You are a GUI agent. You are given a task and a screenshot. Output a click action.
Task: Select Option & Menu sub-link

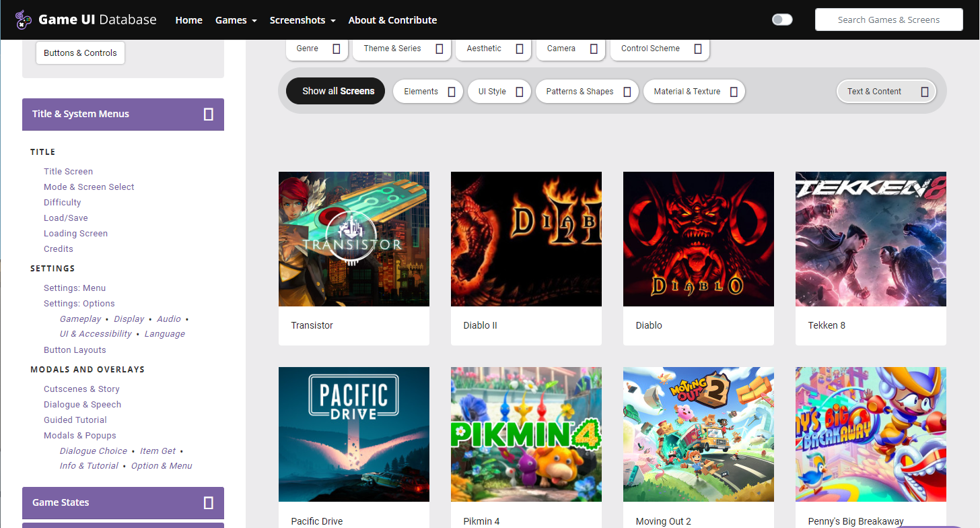click(162, 466)
